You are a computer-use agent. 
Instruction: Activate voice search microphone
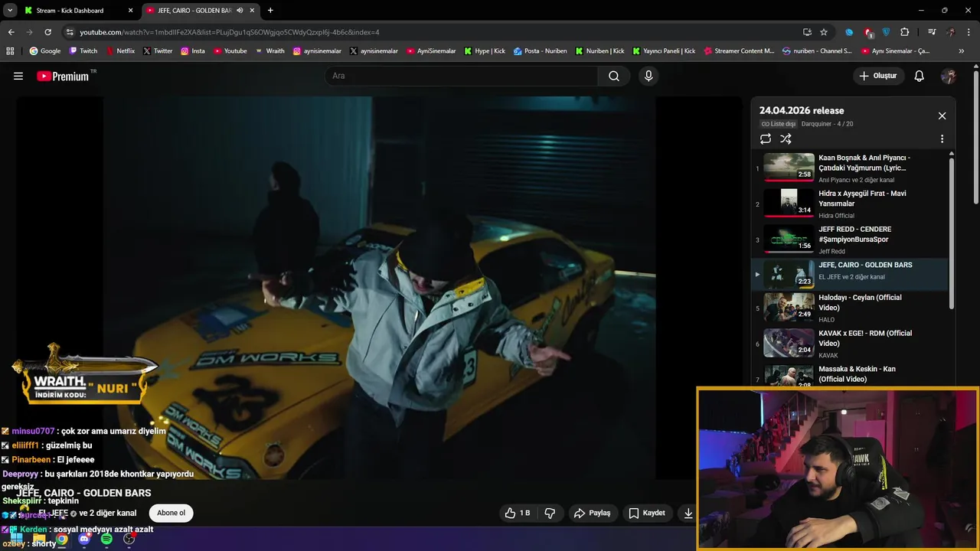point(648,76)
